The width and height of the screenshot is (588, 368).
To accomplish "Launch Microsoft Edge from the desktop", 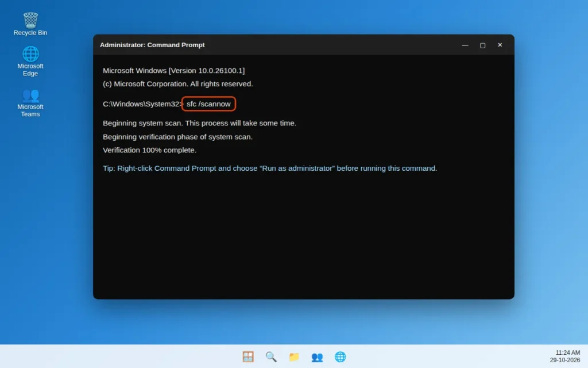I will [30, 61].
